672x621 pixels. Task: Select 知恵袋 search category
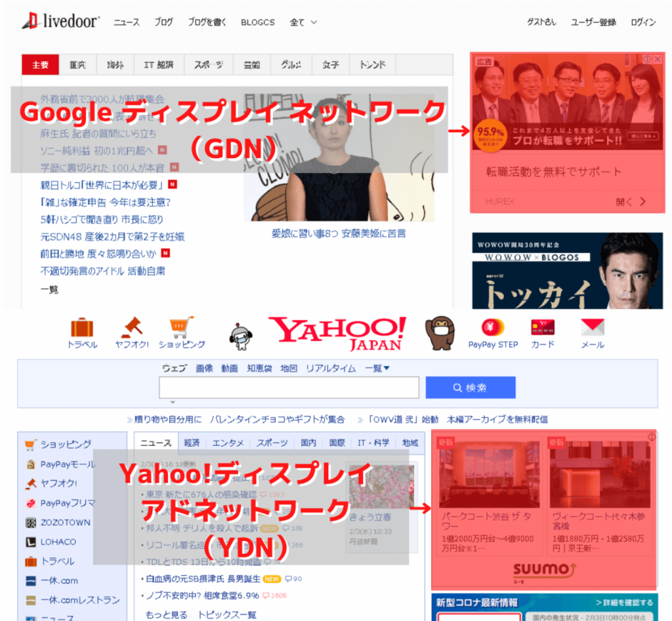(x=259, y=368)
